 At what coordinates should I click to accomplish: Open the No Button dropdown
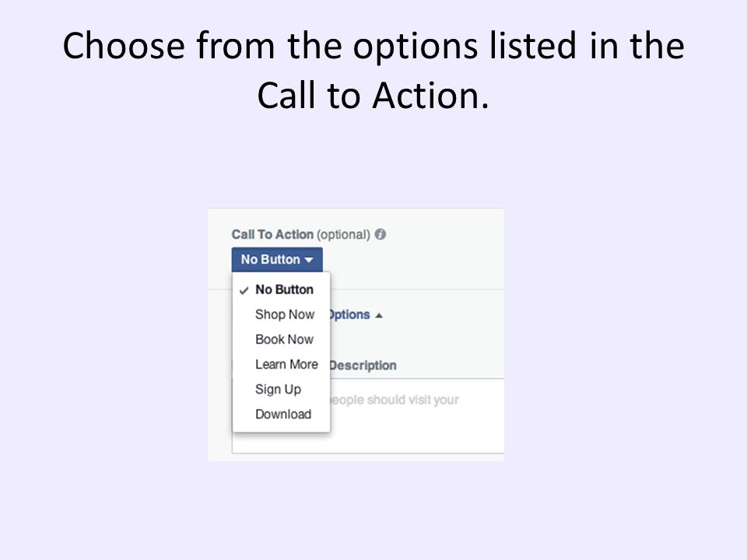tap(277, 260)
